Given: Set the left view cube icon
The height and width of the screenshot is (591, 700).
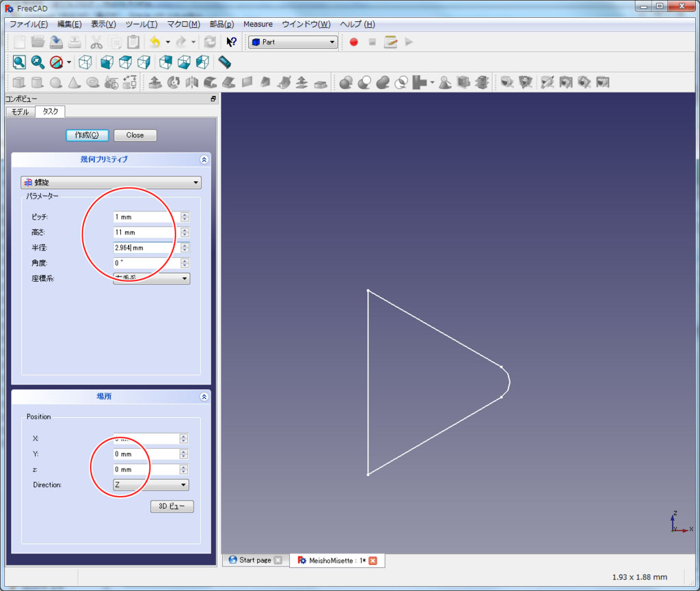Looking at the screenshot, I should click(x=202, y=62).
